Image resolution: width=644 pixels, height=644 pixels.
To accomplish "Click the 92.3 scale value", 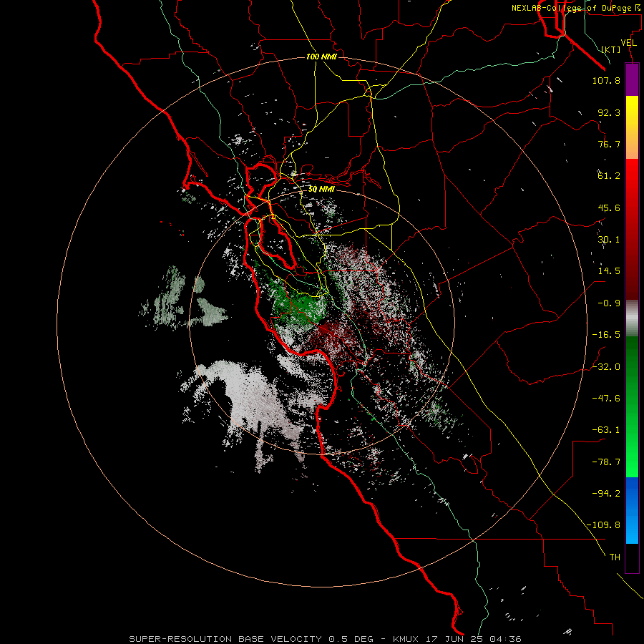I will click(609, 112).
